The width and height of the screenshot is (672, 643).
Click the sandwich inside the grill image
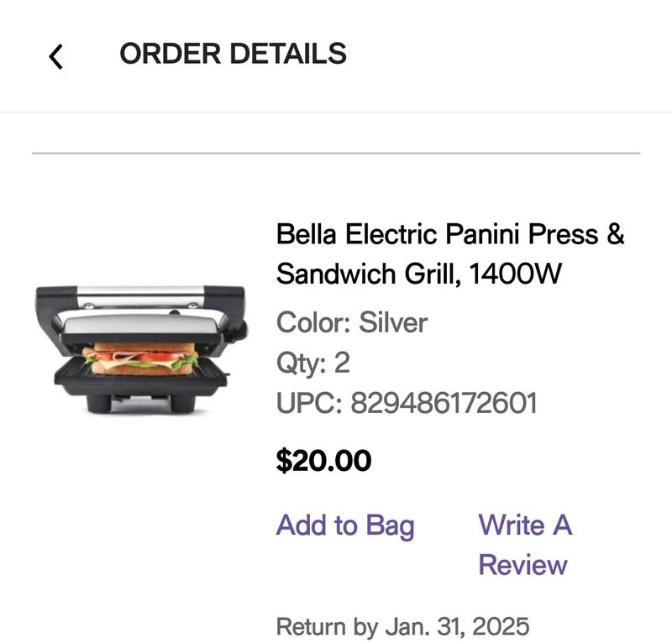click(x=142, y=359)
